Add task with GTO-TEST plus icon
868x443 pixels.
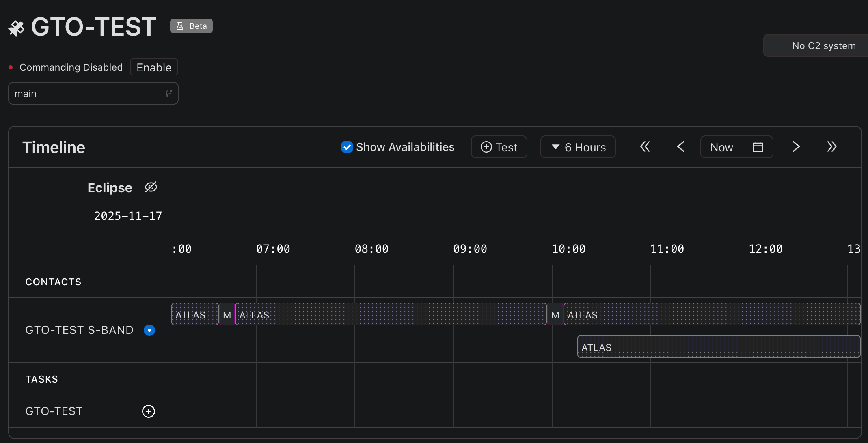pyautogui.click(x=149, y=411)
